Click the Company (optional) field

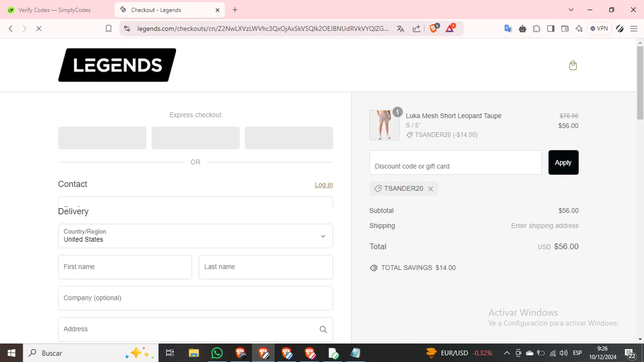pos(195,298)
